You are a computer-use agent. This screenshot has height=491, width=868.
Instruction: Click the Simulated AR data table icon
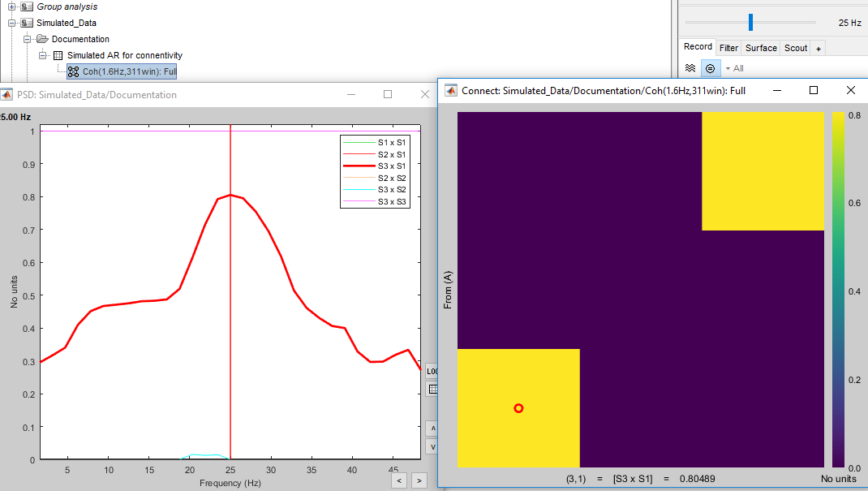pyautogui.click(x=58, y=55)
